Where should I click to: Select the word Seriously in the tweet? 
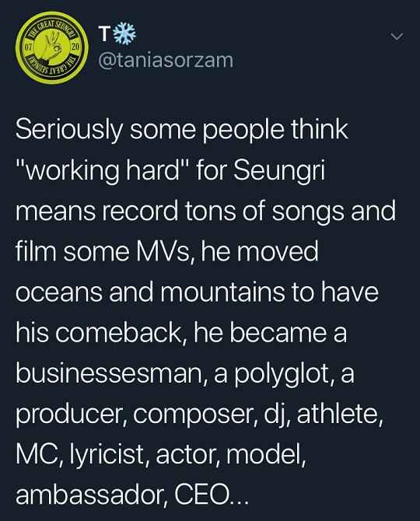click(x=69, y=130)
